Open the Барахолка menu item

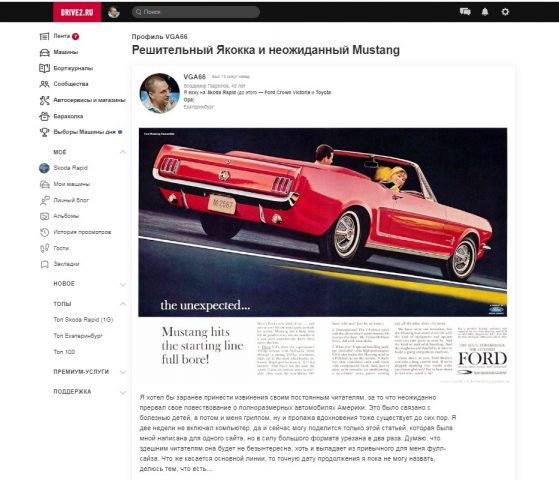point(68,116)
